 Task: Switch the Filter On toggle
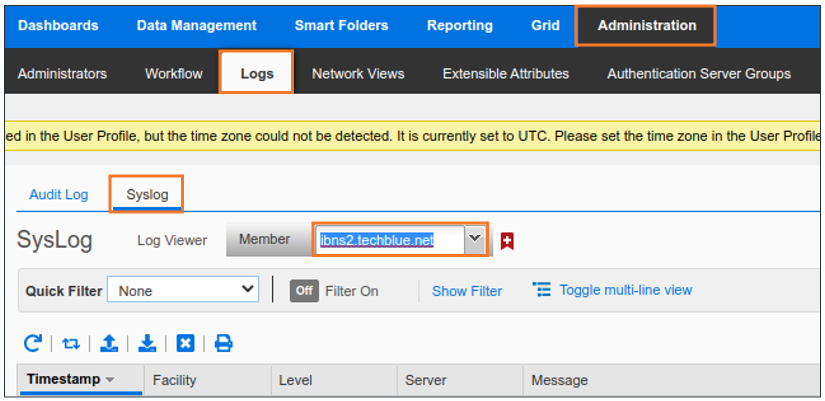pyautogui.click(x=304, y=291)
